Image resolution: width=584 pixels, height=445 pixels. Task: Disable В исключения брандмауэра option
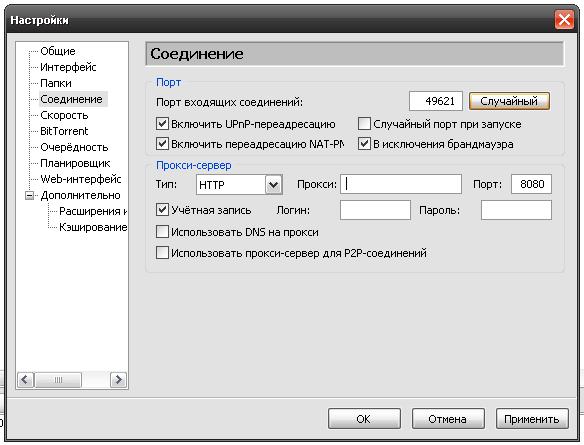click(364, 143)
